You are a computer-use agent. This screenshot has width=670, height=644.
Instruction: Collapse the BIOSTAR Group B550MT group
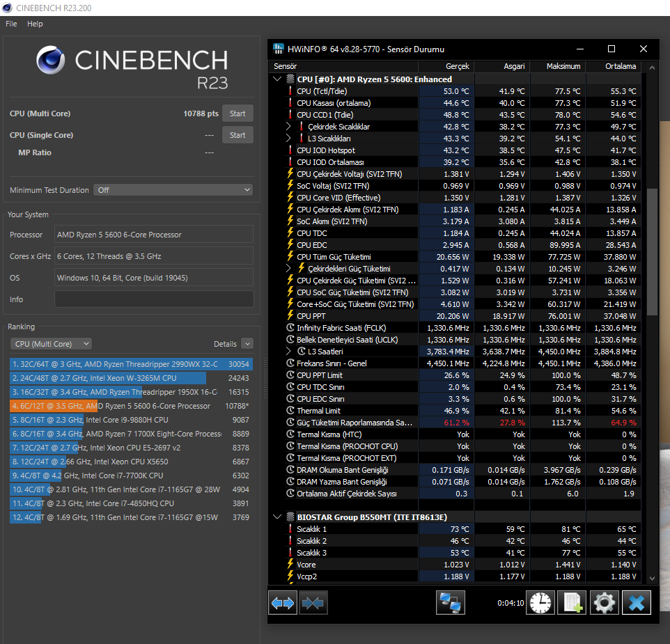[277, 517]
